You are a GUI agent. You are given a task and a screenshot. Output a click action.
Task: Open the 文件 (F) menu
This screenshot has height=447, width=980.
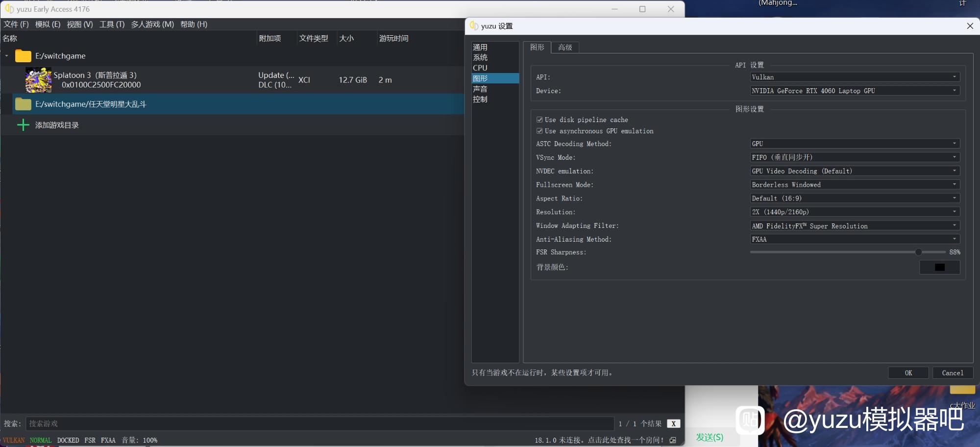point(16,24)
